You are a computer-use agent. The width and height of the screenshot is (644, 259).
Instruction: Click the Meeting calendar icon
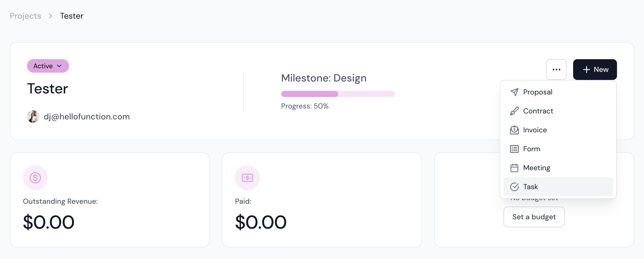[x=514, y=168]
